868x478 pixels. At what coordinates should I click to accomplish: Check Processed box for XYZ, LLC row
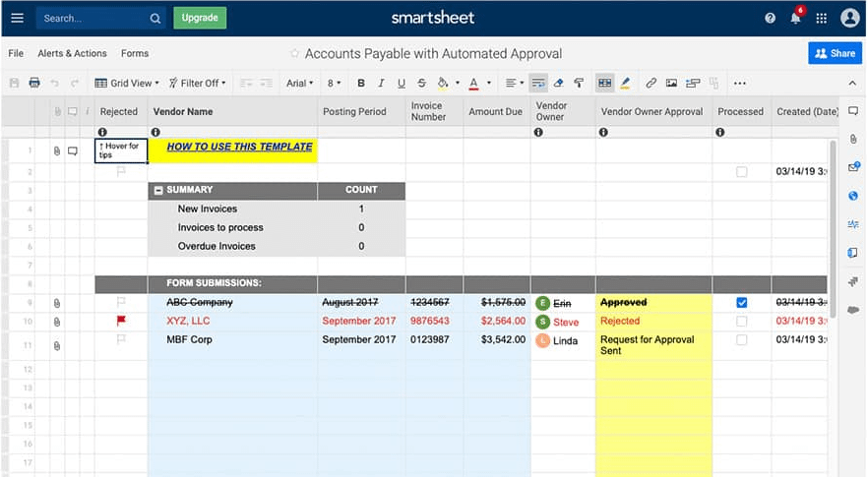tap(742, 322)
